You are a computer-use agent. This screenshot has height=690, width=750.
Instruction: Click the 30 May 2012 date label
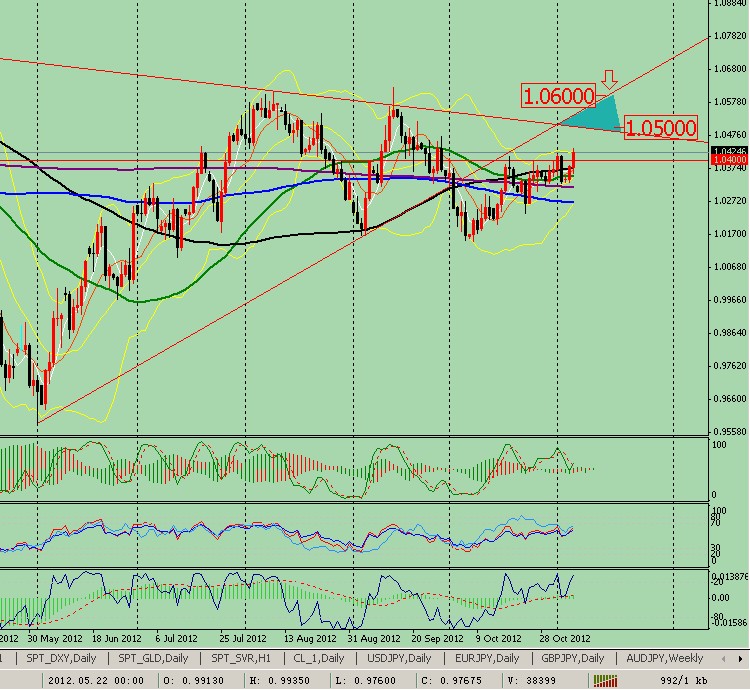pyautogui.click(x=55, y=639)
